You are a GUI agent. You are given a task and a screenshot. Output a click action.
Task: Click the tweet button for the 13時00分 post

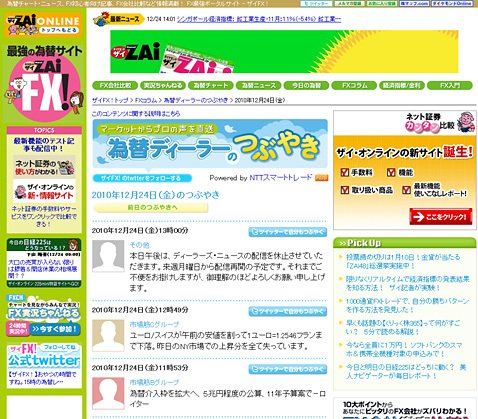coord(288,232)
